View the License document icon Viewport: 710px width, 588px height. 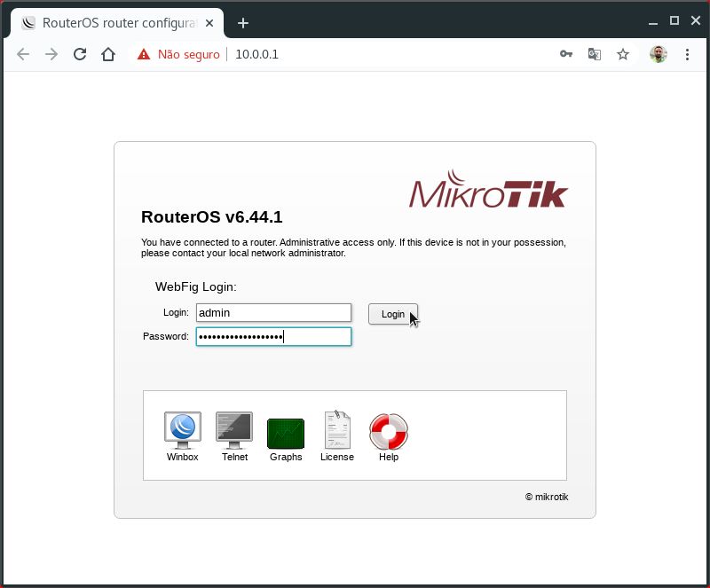[x=337, y=429]
